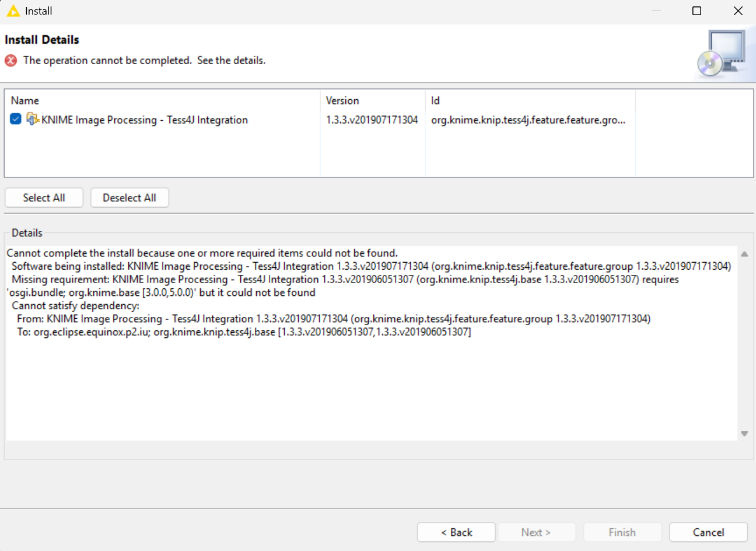
Task: Uncheck the KNIME Image Processing Tess4J checkbox
Action: coord(16,119)
